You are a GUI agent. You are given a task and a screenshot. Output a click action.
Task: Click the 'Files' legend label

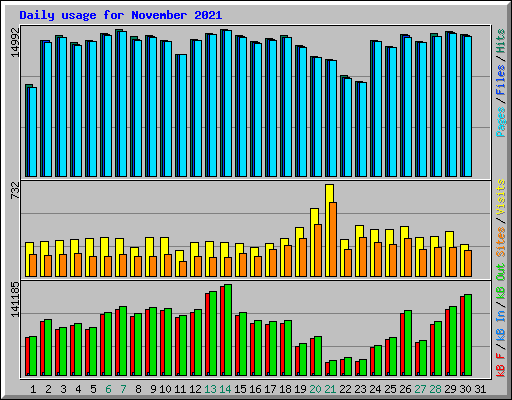click(x=501, y=80)
